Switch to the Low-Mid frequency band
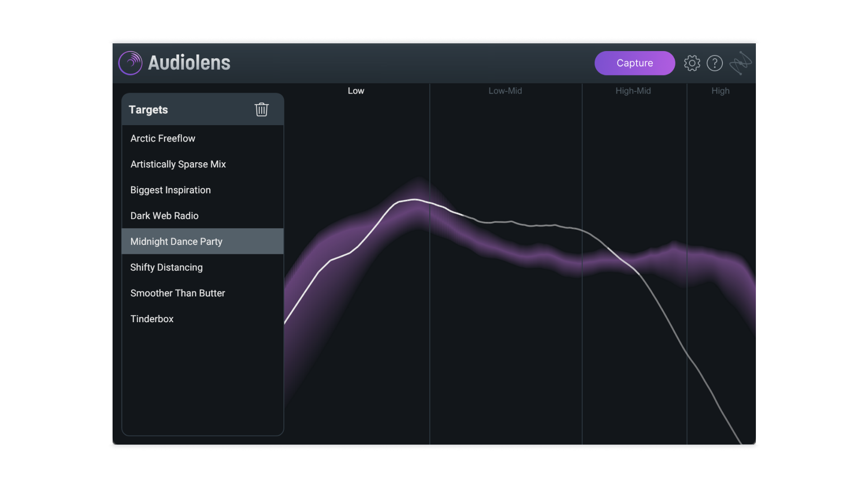 pyautogui.click(x=505, y=91)
